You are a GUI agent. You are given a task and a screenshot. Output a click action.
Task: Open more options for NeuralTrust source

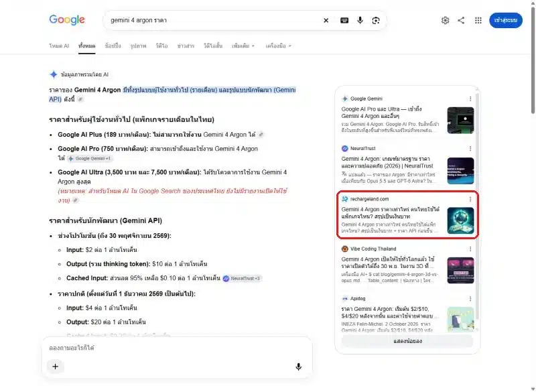(x=470, y=149)
